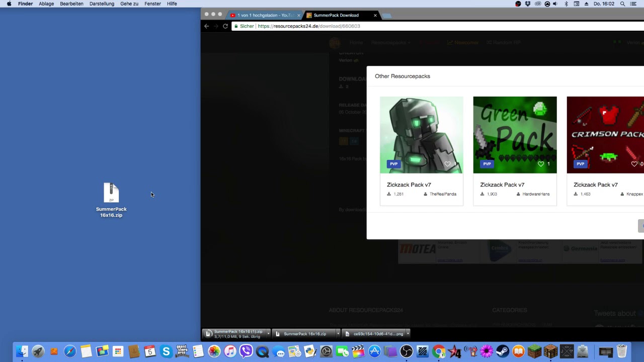Launch OBS Studio from the dock
This screenshot has height=362, width=644.
407,351
